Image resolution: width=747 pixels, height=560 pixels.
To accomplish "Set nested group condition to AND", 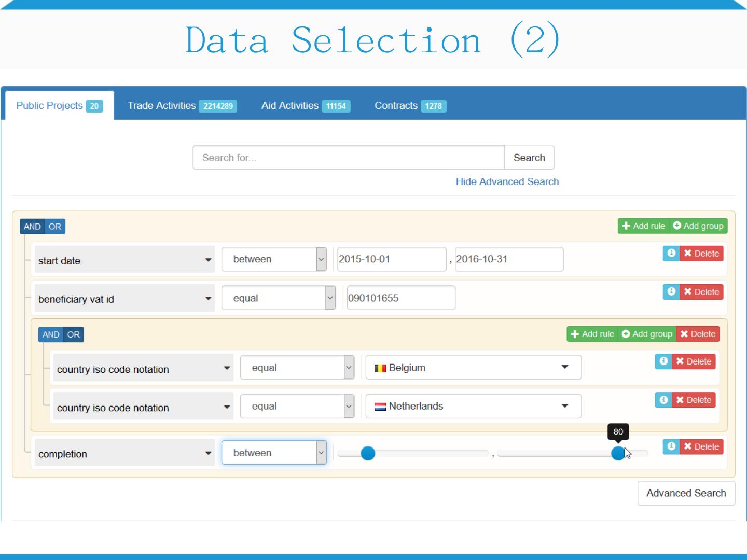I will pos(51,334).
